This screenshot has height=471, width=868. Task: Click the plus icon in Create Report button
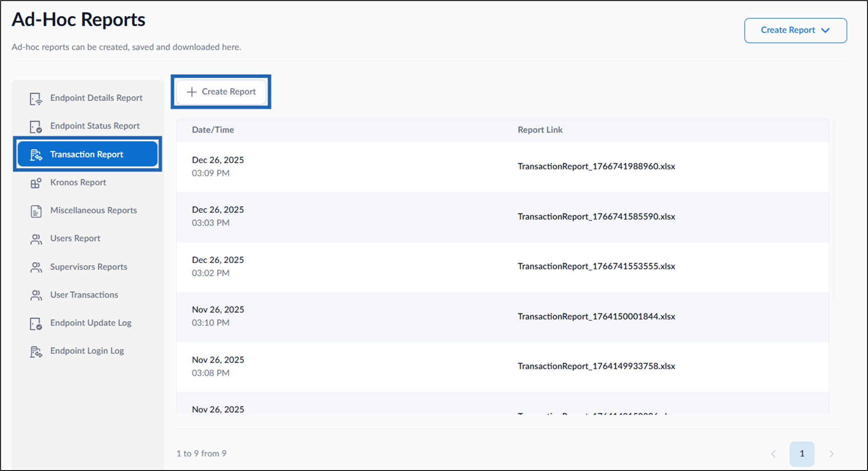(x=191, y=92)
